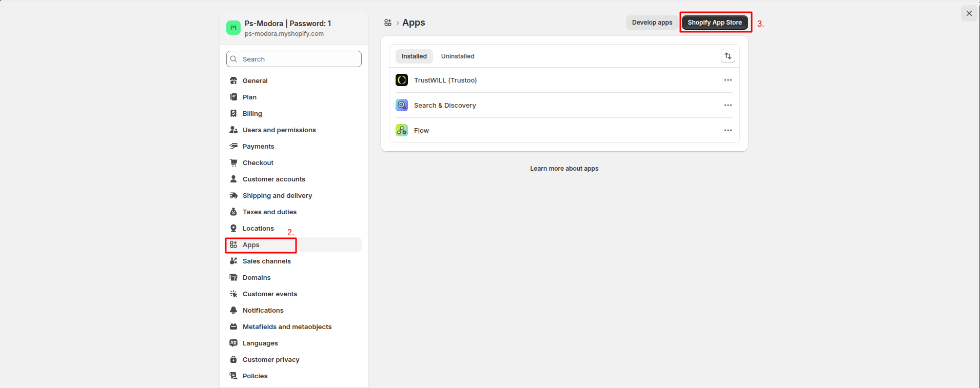Image resolution: width=980 pixels, height=388 pixels.
Task: Click the sort apps arrows icon
Action: (x=728, y=56)
